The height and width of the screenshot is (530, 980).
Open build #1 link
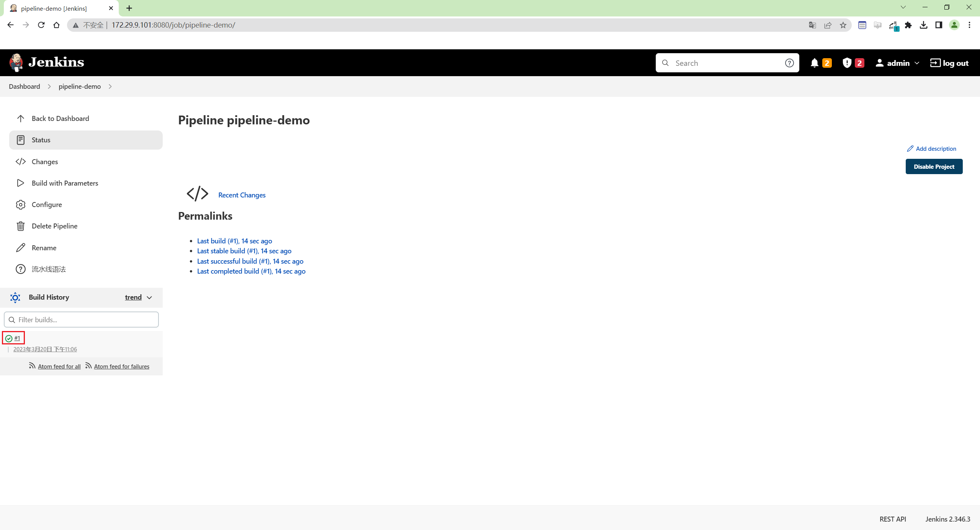tap(17, 338)
